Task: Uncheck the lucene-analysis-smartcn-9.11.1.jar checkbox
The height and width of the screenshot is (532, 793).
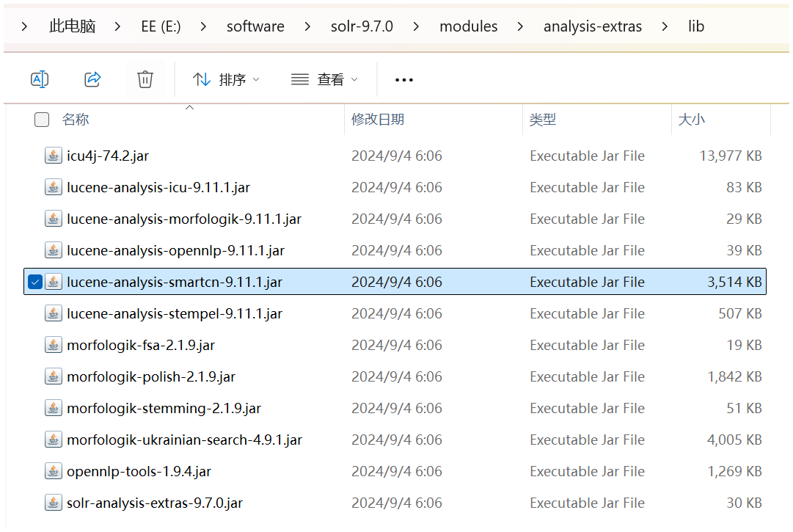Action: [34, 282]
